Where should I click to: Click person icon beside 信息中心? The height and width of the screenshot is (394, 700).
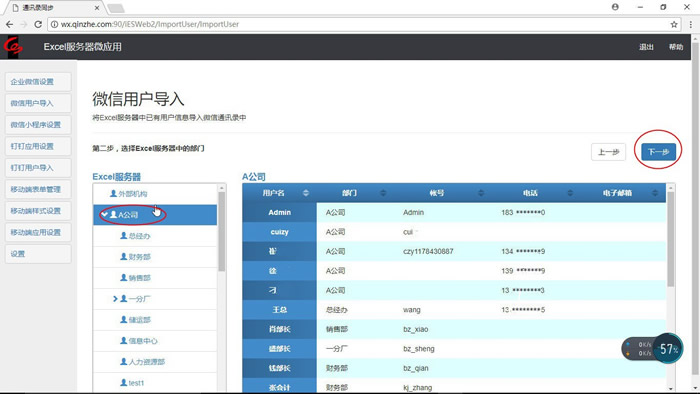[x=124, y=340]
